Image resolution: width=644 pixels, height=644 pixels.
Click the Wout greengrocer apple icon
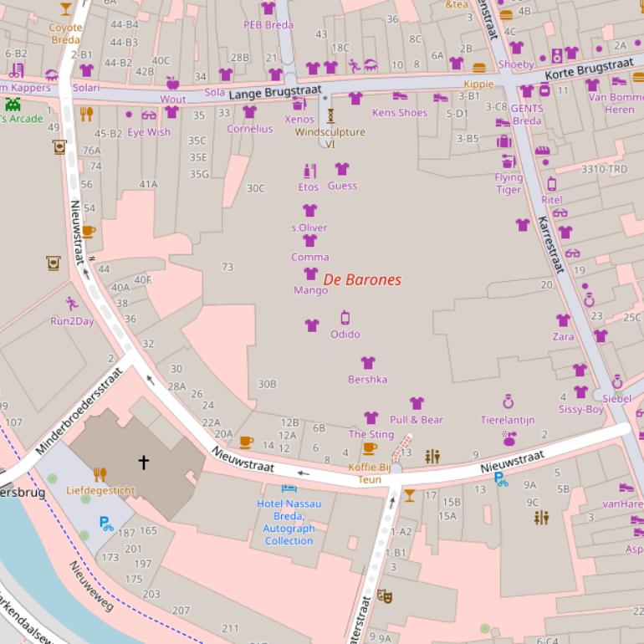coord(172,83)
